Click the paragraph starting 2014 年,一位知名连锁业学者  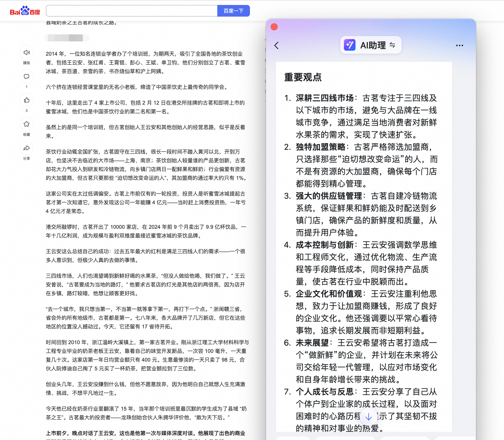(x=145, y=63)
